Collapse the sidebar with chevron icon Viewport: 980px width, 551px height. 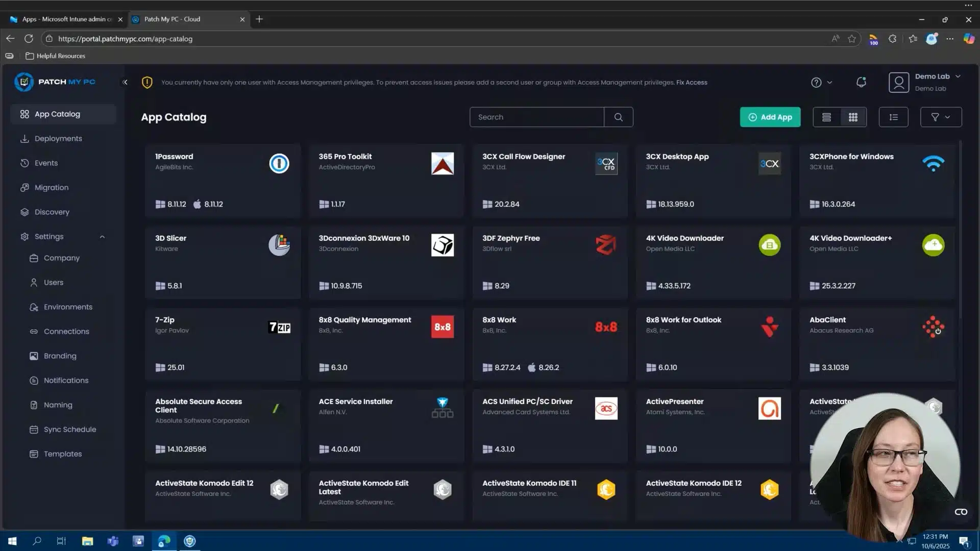[x=125, y=82]
